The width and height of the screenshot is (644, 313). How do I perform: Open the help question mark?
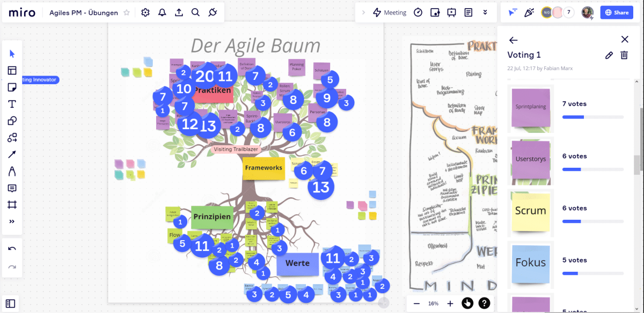coord(484,303)
